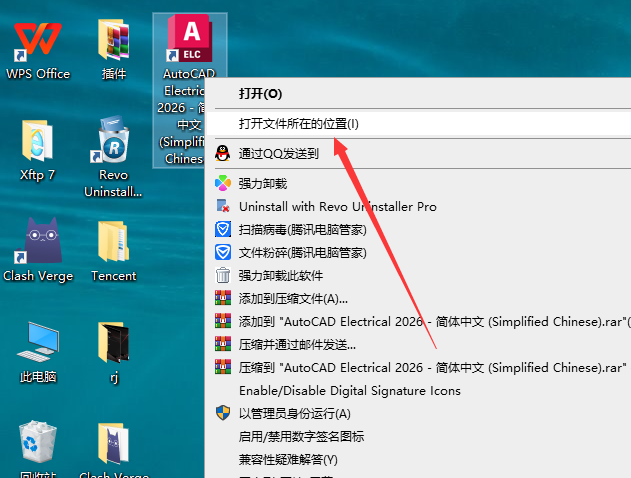
Task: Click 通过QQ发送到 menu option
Action: coord(278,153)
